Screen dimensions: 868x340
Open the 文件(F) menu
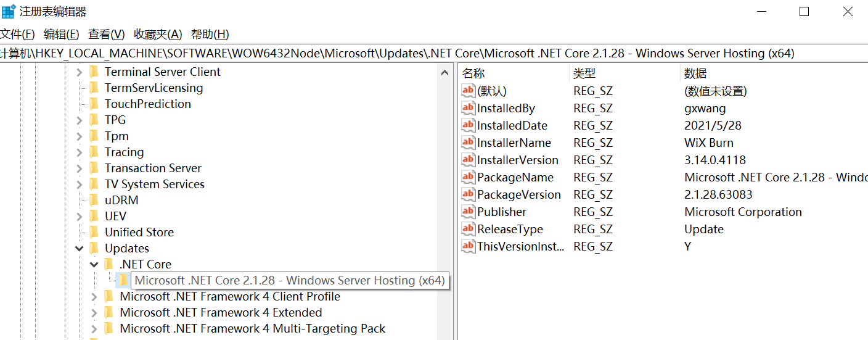click(x=17, y=35)
